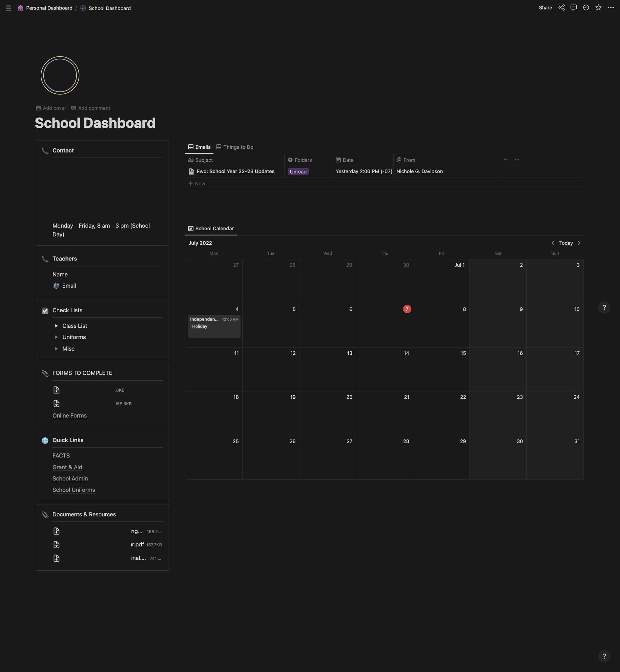This screenshot has width=620, height=672.
Task: Open the Date column header menu
Action: coord(363,160)
